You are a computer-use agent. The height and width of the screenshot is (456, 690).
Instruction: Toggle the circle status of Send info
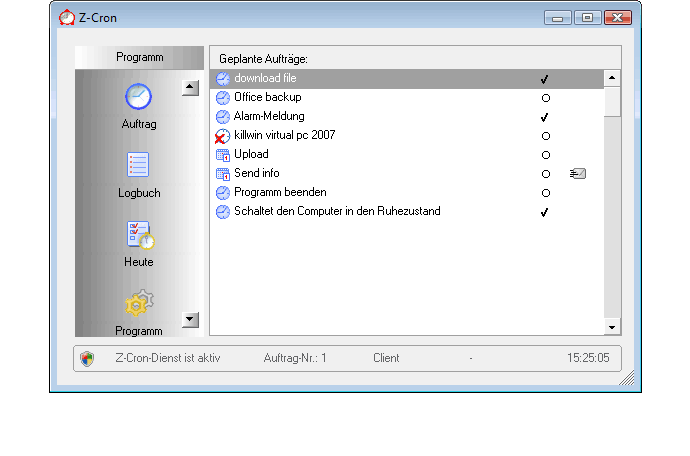546,174
